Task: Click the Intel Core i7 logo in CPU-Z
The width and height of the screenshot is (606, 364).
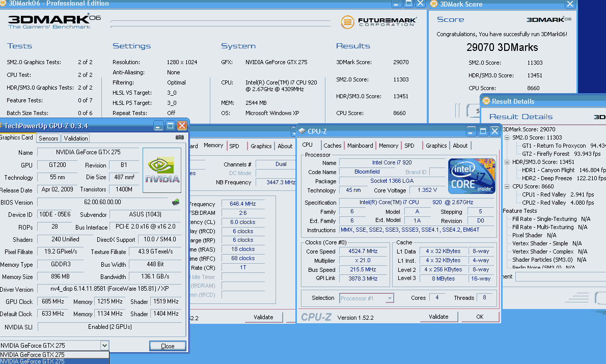Action: (472, 176)
